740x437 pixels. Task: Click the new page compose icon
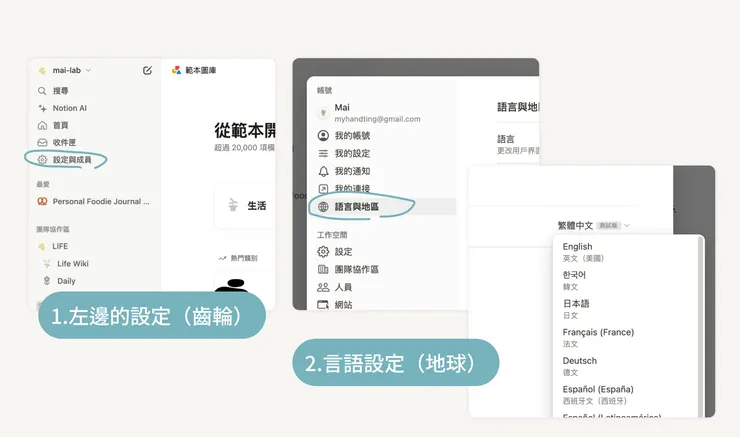147,70
